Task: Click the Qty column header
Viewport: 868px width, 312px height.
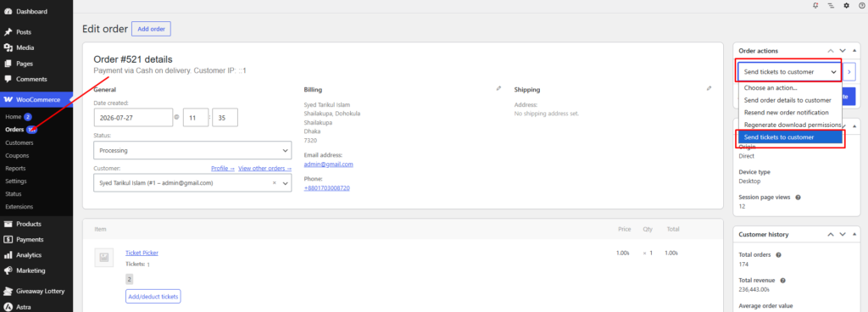Action: coord(648,229)
